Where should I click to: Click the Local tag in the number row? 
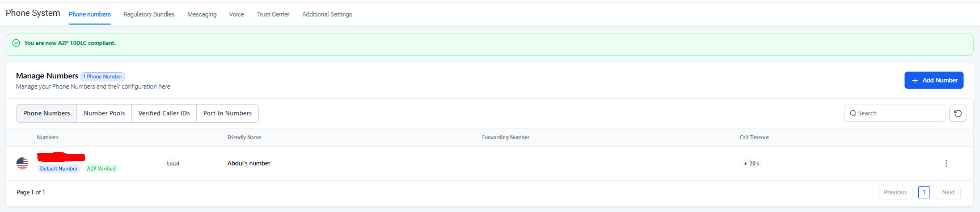[x=173, y=164]
